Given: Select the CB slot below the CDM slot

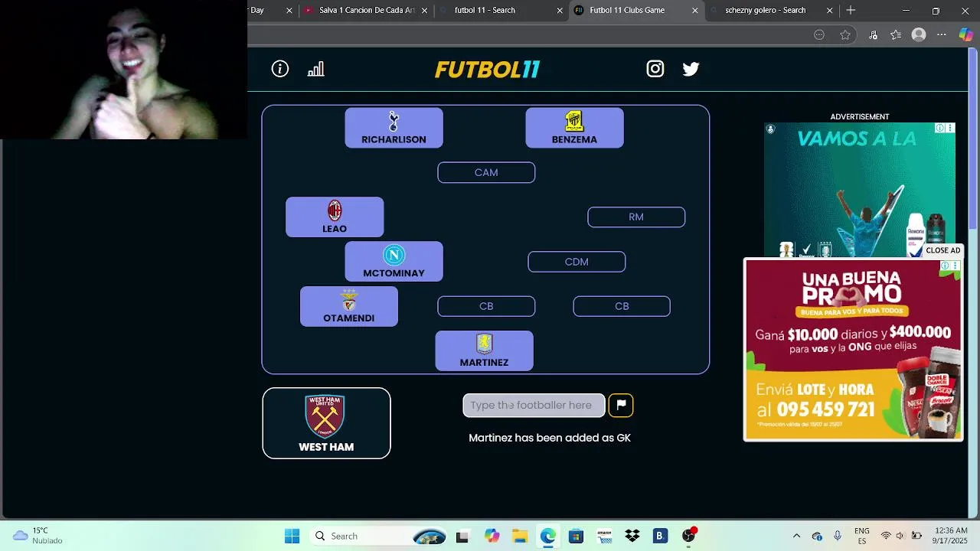Looking at the screenshot, I should click(622, 306).
